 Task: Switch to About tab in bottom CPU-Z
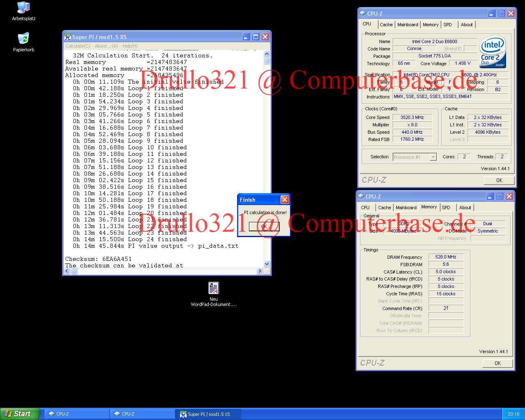pyautogui.click(x=465, y=208)
